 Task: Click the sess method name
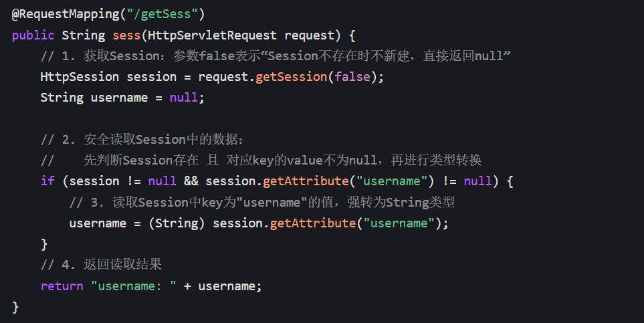click(126, 35)
